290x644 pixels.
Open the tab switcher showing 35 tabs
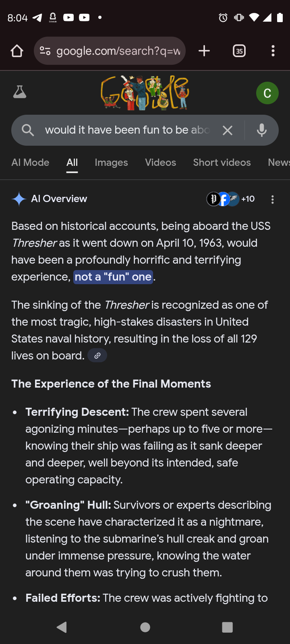click(x=239, y=51)
